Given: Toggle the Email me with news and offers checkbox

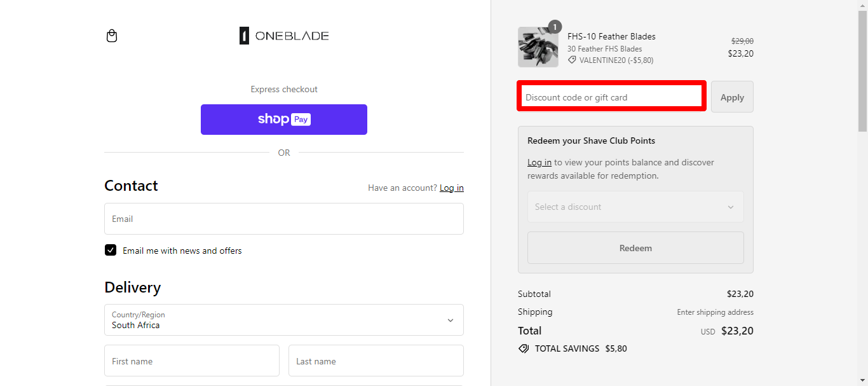Looking at the screenshot, I should (x=111, y=250).
